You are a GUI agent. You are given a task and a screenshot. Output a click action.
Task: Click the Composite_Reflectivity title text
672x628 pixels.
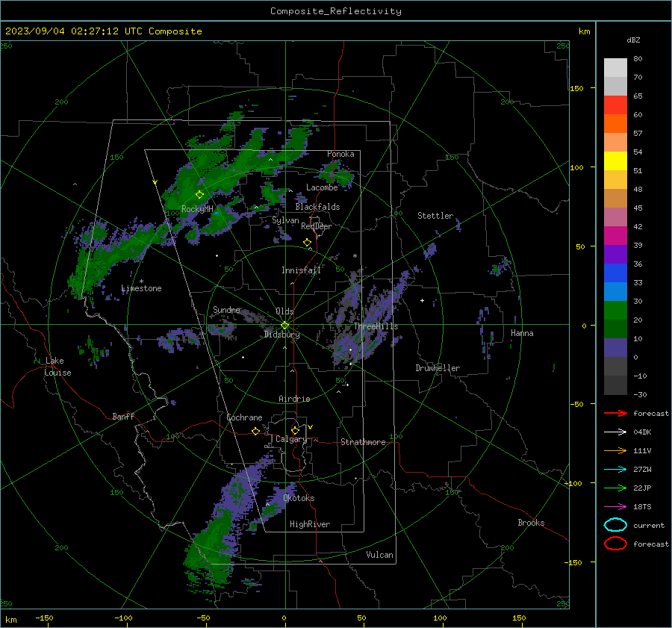tap(335, 11)
